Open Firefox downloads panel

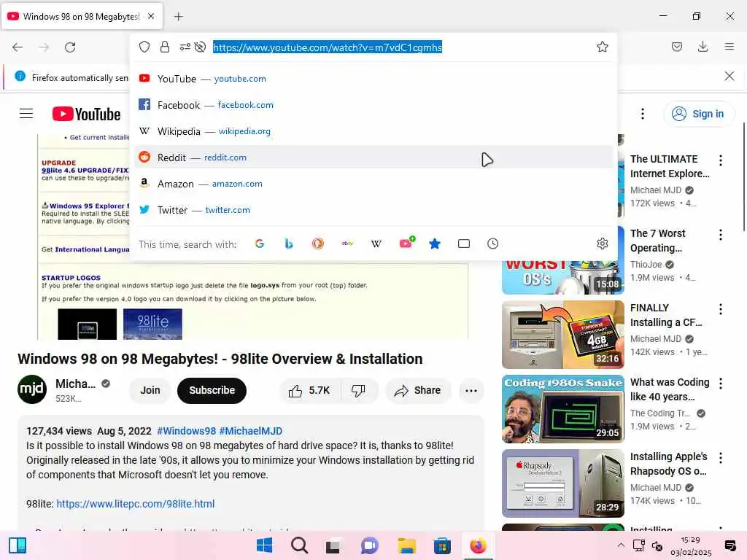coord(703,47)
